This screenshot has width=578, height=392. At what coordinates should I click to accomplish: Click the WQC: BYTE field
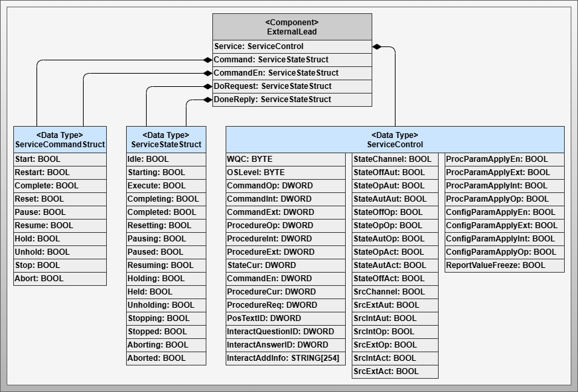(x=285, y=159)
